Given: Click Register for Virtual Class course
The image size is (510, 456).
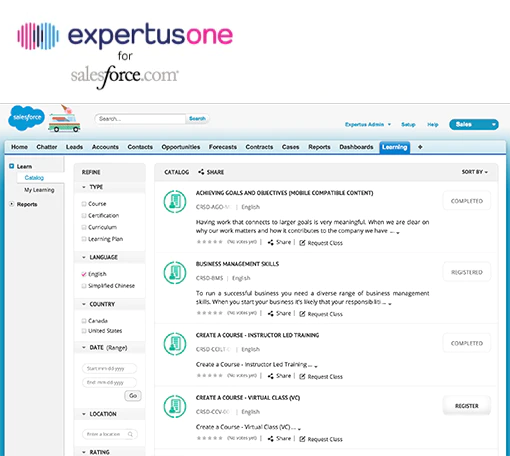Looking at the screenshot, I should pyautogui.click(x=467, y=406).
